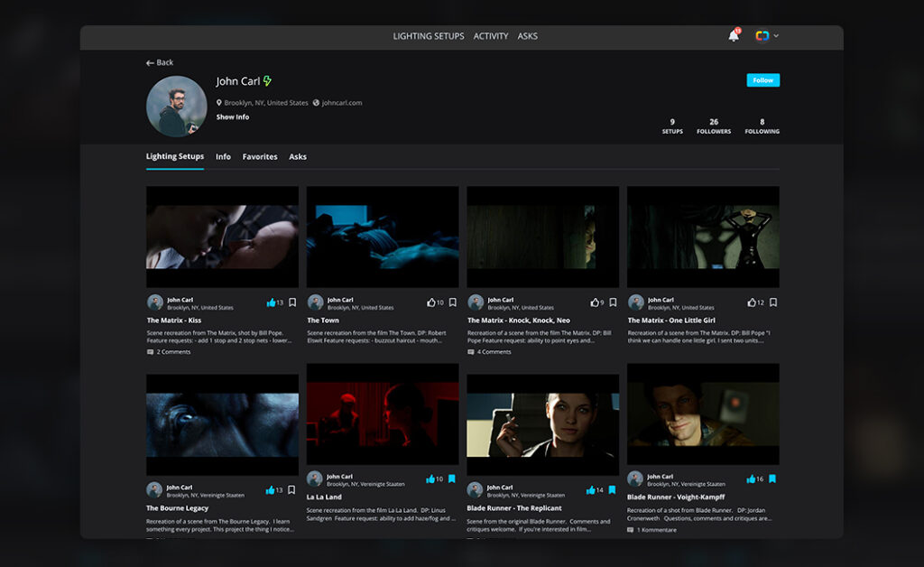Open The Town setup thumbnail
Screen dimensions: 924x567
[x=383, y=237]
